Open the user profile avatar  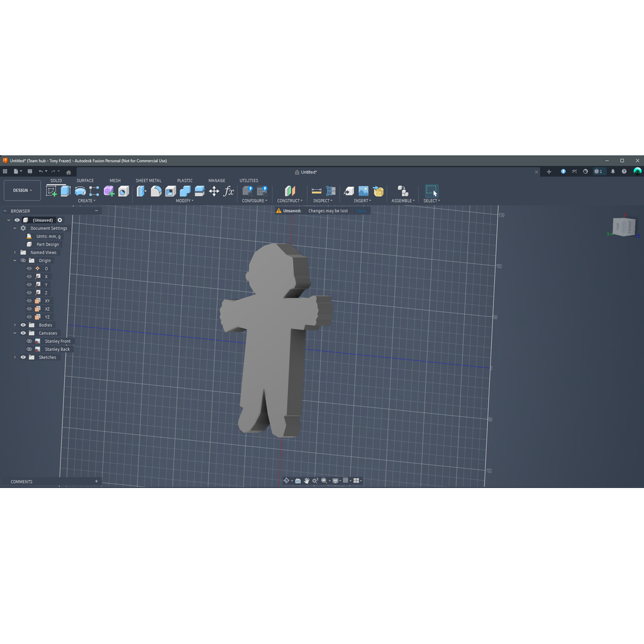point(638,171)
